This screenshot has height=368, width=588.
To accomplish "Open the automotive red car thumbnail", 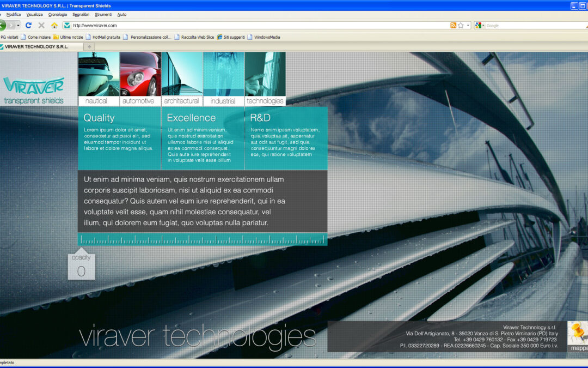I will coord(140,74).
